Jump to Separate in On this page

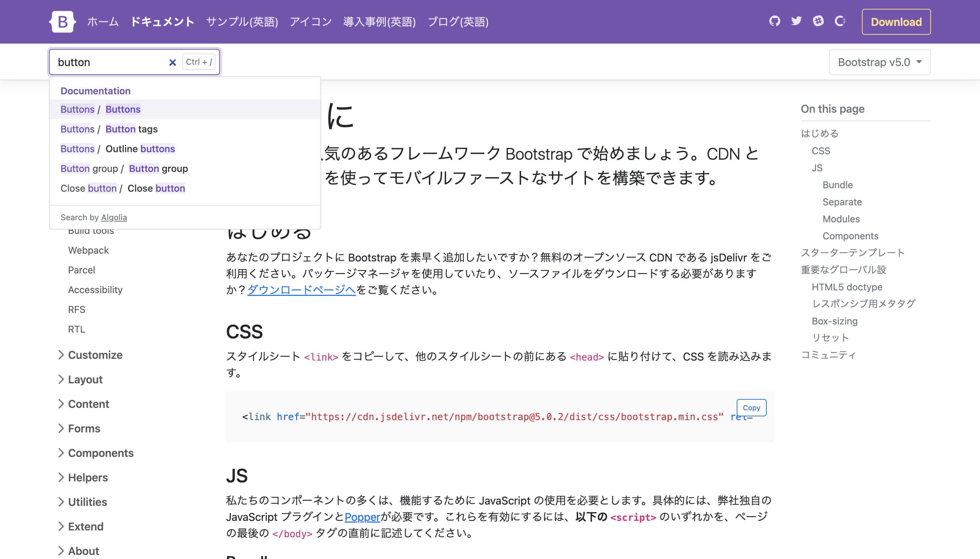coord(842,202)
